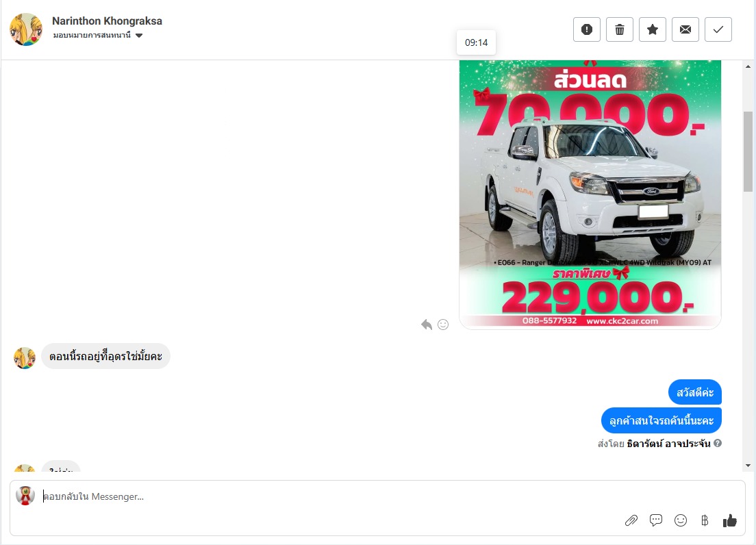
Task: Click scrollbar up arrow
Action: [748, 66]
